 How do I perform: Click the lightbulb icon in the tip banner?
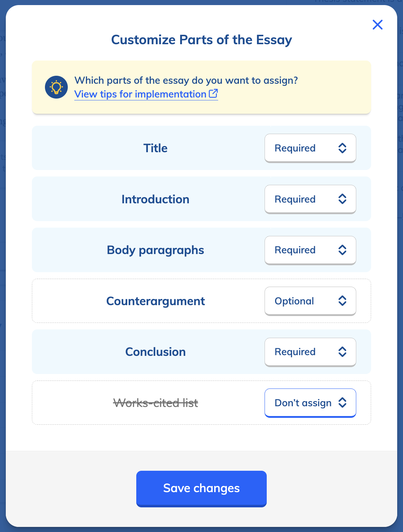56,87
